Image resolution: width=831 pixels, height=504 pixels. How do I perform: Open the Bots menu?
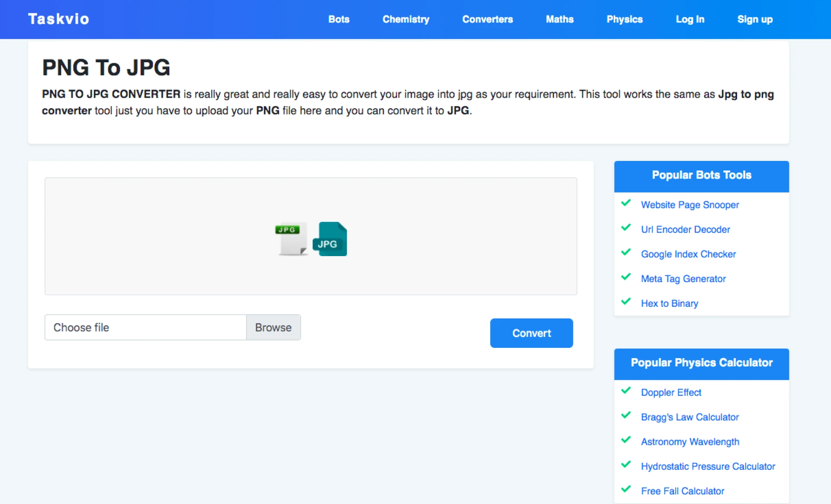point(338,19)
